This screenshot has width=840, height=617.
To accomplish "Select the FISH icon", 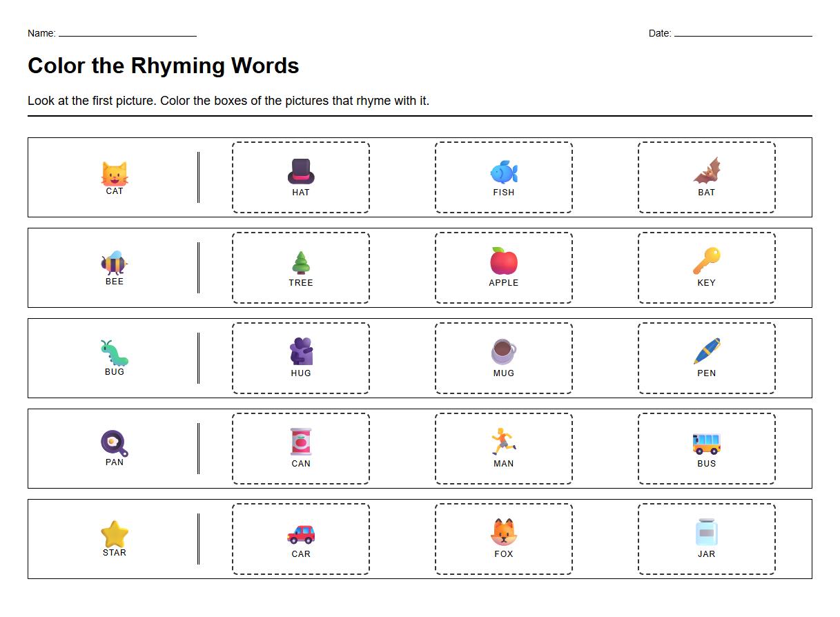I will point(503,173).
